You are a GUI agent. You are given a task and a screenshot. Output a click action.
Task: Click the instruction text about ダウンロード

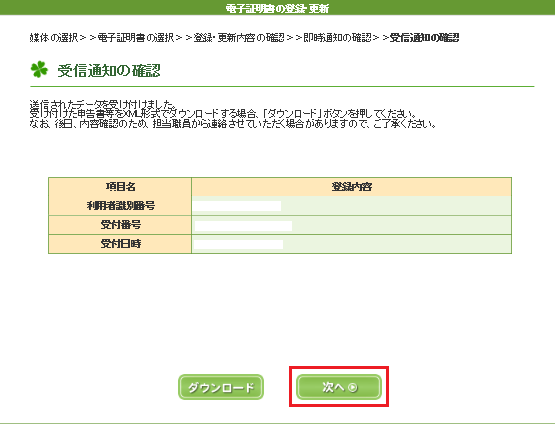223,114
